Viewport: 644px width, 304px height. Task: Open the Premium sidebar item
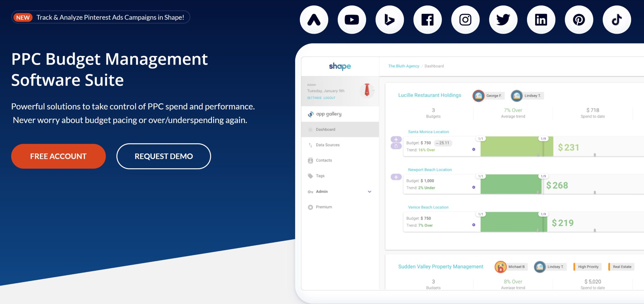tap(340, 207)
